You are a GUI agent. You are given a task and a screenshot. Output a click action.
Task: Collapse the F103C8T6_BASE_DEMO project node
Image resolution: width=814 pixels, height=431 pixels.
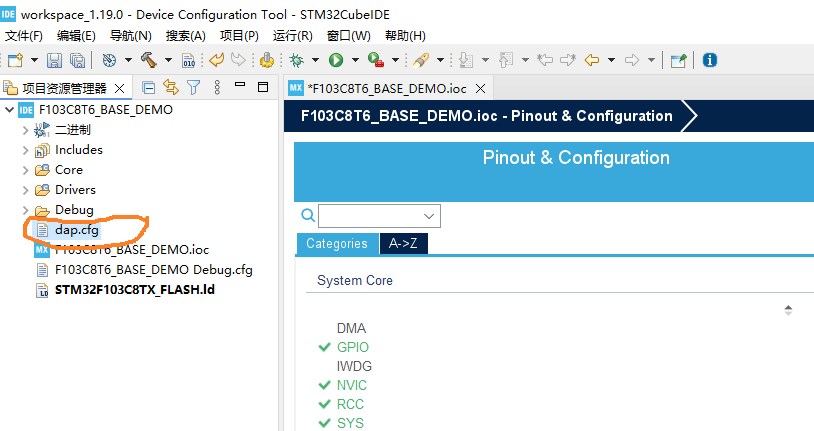[x=9, y=110]
